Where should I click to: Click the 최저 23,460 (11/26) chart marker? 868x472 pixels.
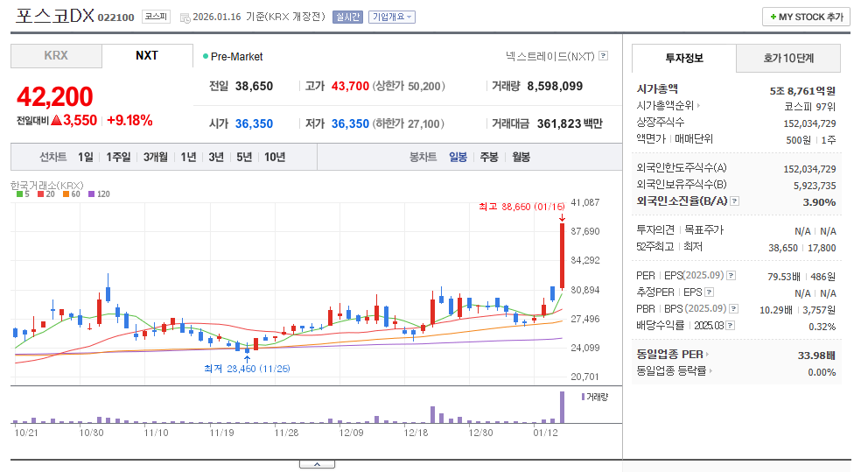click(x=247, y=369)
